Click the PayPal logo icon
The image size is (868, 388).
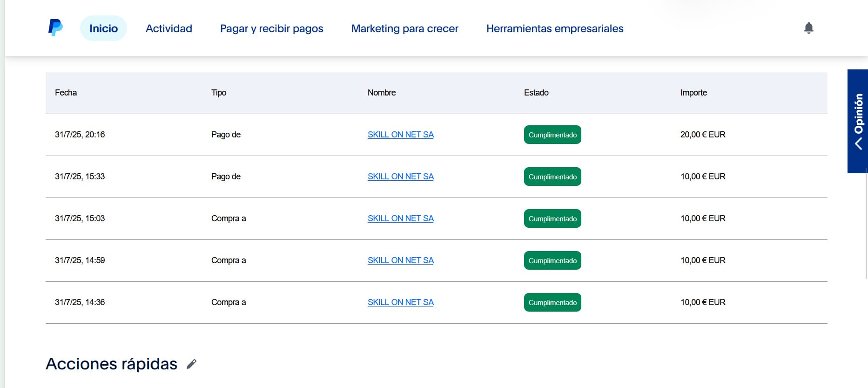[55, 28]
